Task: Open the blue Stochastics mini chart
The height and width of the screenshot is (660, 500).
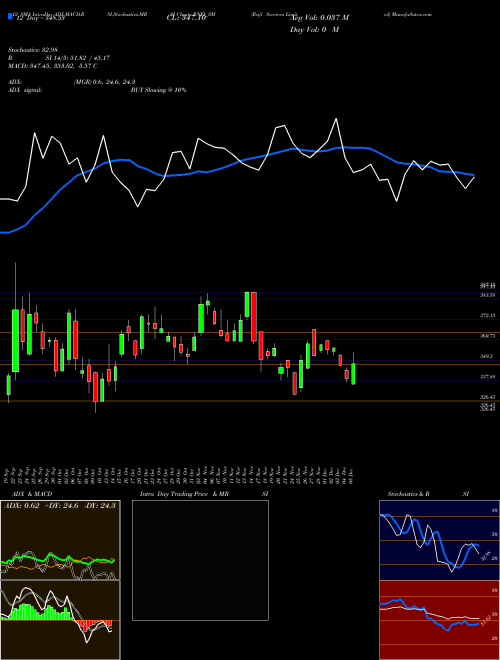Action: 439,540
